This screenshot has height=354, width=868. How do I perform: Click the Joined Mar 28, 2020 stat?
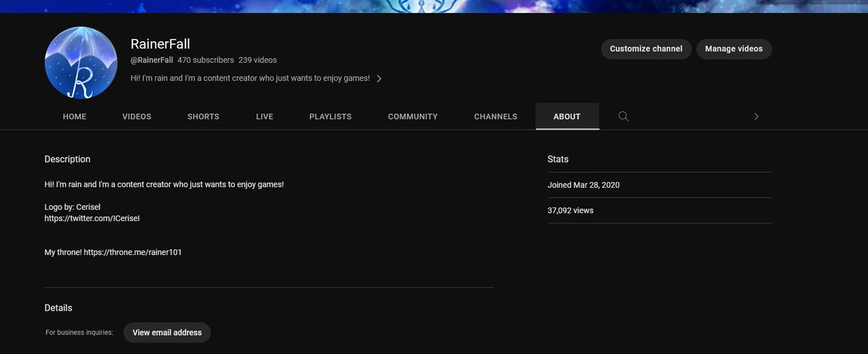click(x=584, y=185)
